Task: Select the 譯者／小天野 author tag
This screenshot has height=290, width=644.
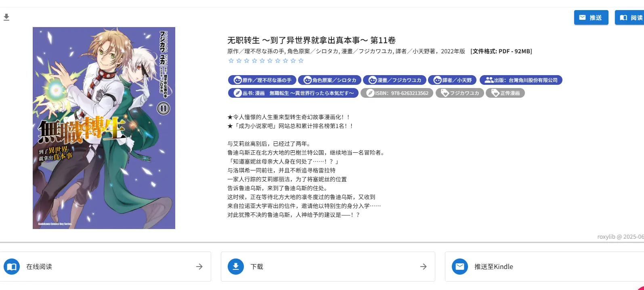Action: click(x=453, y=80)
